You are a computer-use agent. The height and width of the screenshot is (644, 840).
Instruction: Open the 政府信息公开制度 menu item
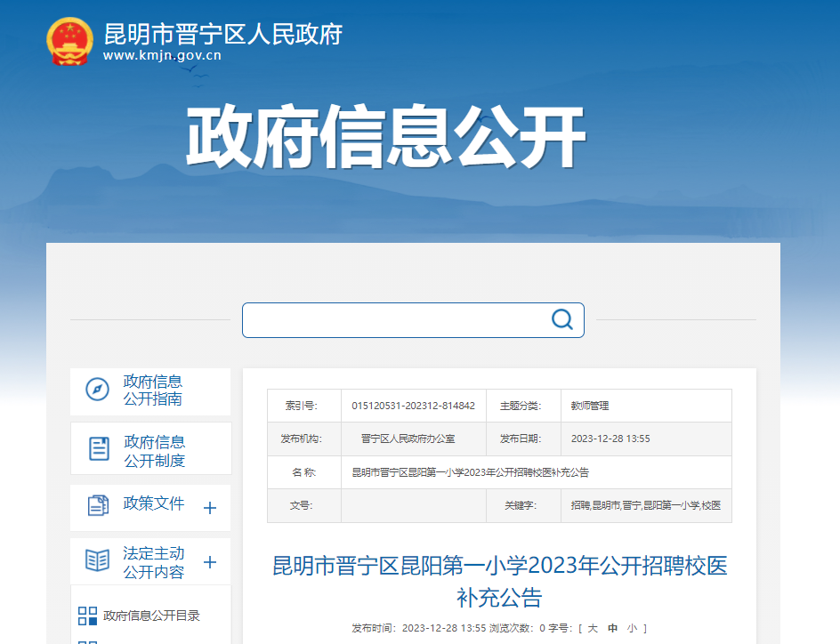tap(154, 451)
